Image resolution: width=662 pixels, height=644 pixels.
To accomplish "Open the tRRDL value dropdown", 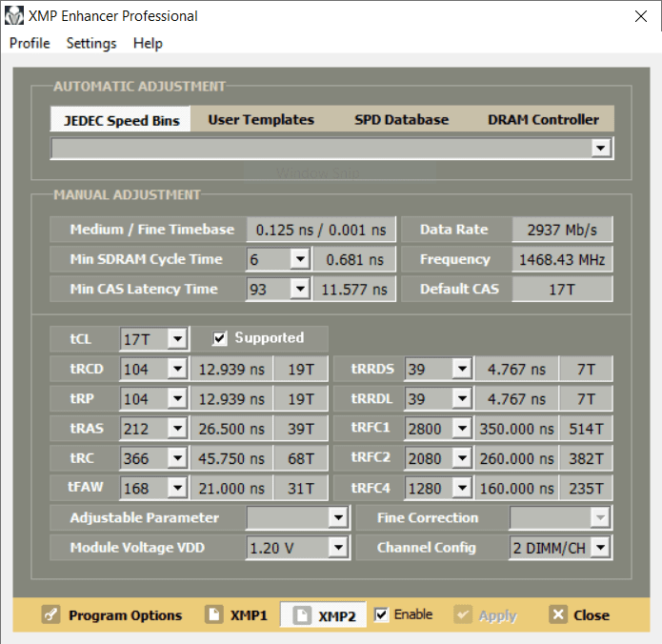I will [x=462, y=398].
